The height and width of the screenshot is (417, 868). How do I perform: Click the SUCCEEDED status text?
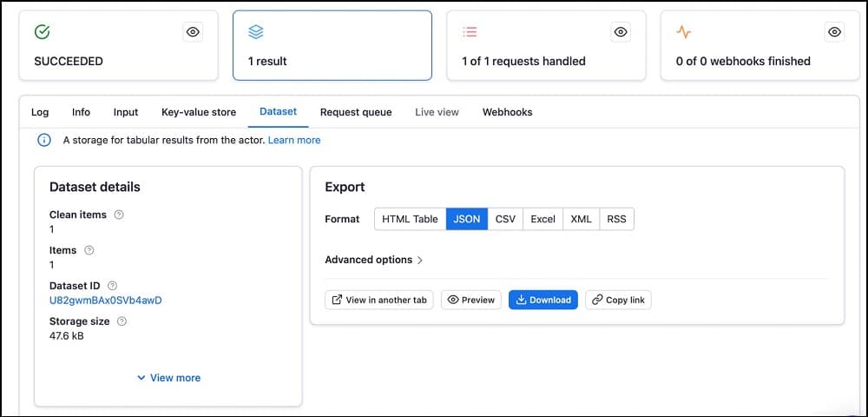pos(69,61)
